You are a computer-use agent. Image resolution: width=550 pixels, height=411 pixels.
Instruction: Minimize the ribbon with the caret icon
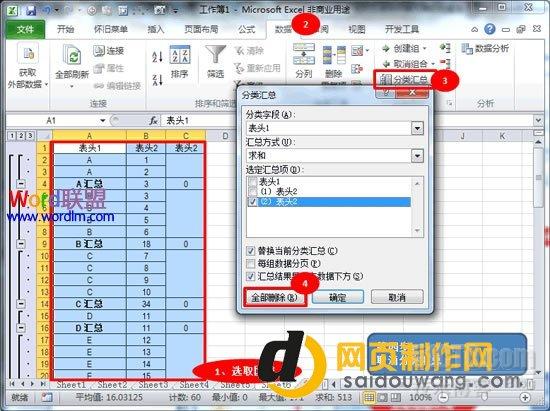point(474,29)
